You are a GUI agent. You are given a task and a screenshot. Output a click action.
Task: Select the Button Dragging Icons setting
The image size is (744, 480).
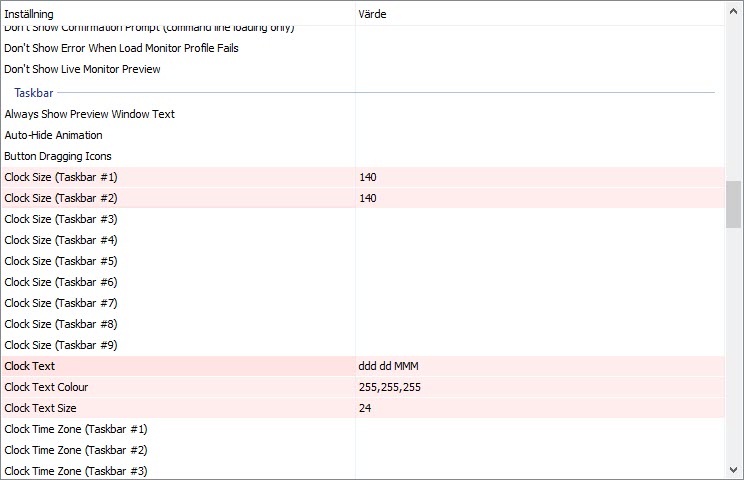click(58, 156)
